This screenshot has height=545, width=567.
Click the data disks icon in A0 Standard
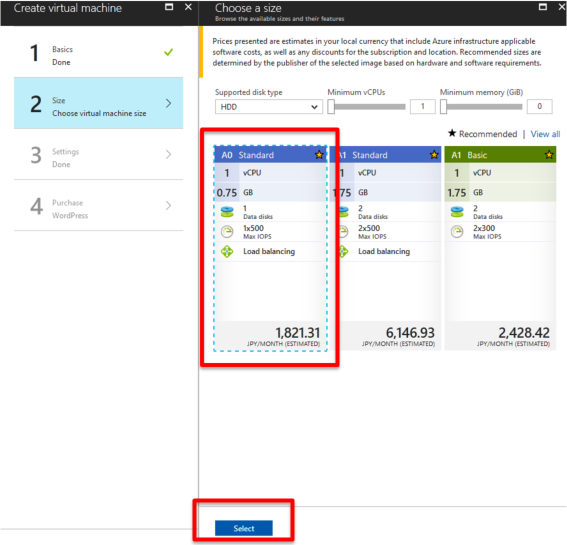tap(227, 212)
